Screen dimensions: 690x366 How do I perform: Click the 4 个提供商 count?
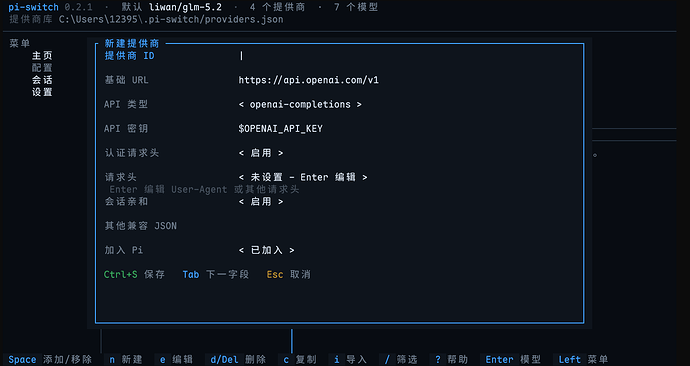tap(277, 7)
